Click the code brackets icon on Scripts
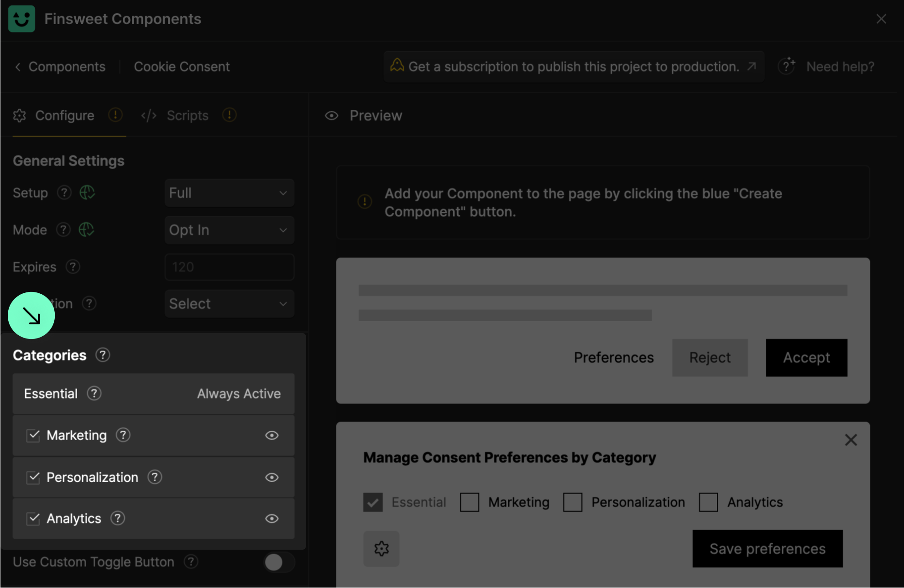 149,115
